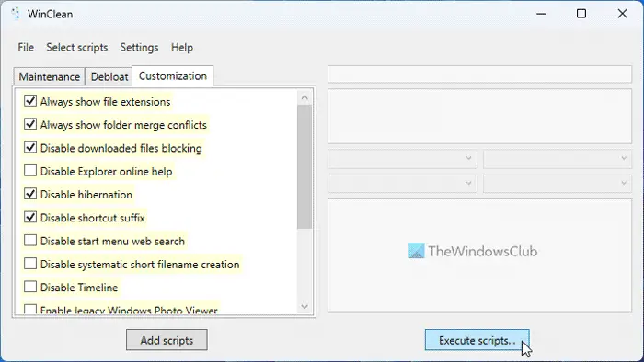Screen dimensions: 644x362
Task: Click the scroll up arrow in script list
Action: point(305,97)
